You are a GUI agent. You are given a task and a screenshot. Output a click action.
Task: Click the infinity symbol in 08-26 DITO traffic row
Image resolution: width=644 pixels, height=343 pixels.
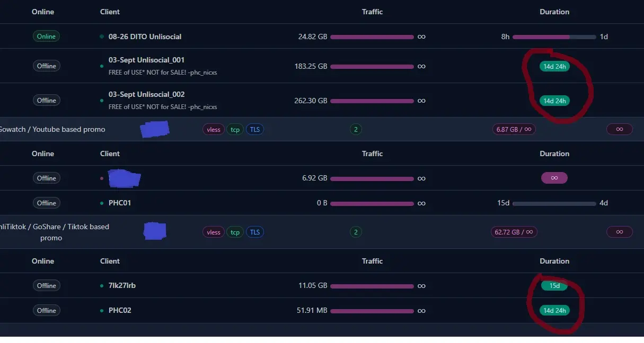pos(421,37)
